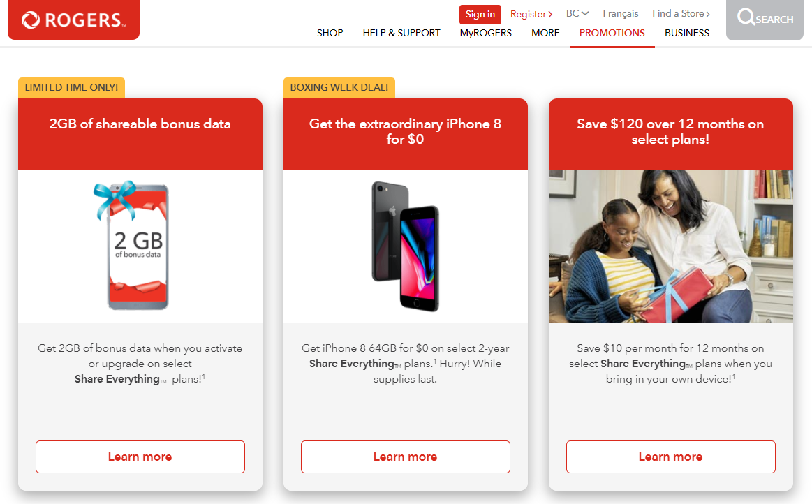Open the HELP & SUPPORT menu

point(401,33)
